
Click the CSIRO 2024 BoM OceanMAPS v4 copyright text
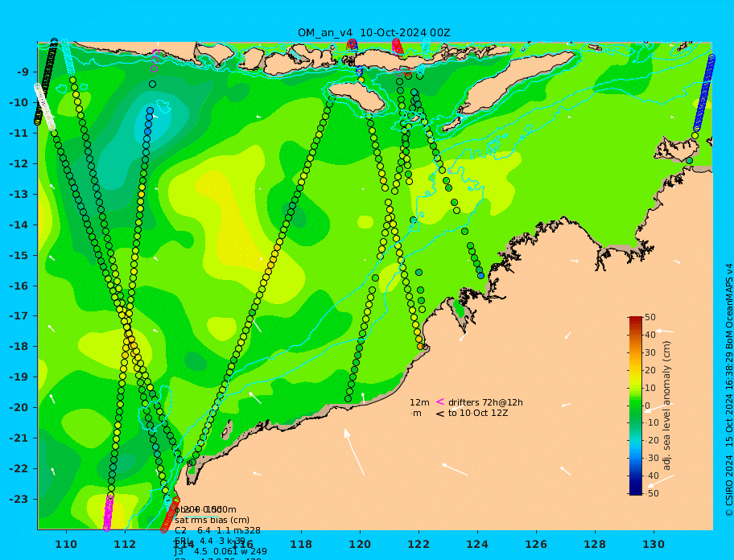pyautogui.click(x=729, y=389)
